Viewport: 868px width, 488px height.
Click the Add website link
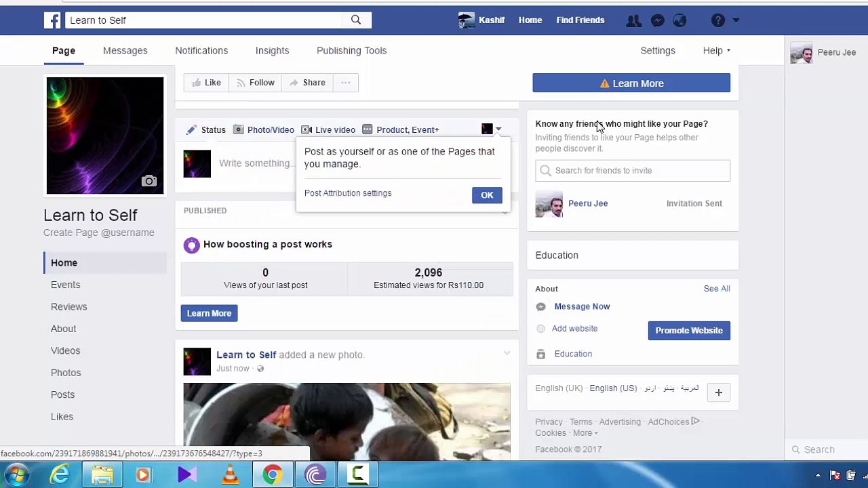click(574, 329)
